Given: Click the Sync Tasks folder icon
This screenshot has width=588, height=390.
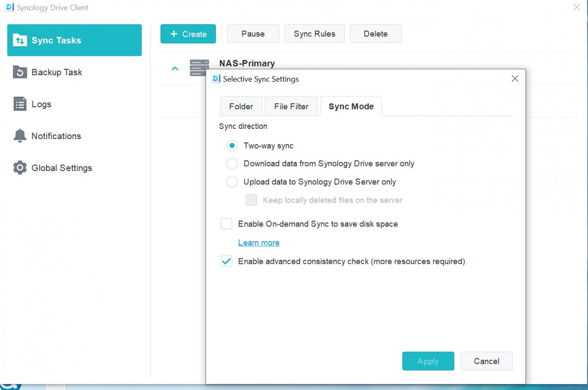Looking at the screenshot, I should pyautogui.click(x=20, y=40).
